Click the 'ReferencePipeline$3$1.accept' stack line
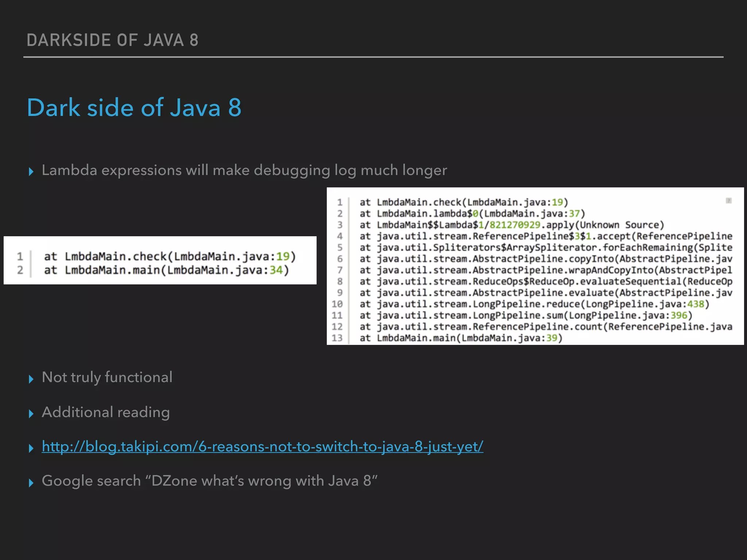Screen dimensions: 747x560 546,236
